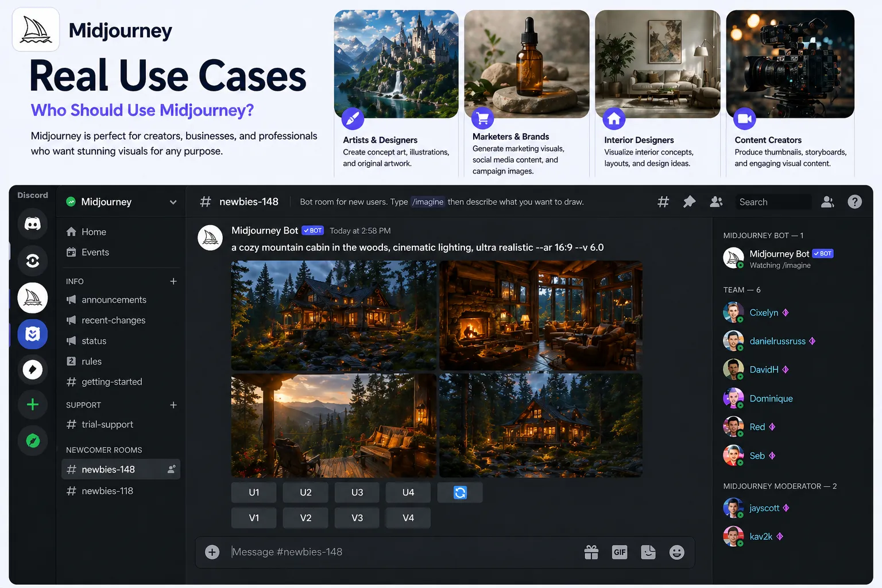The height and width of the screenshot is (588, 882).
Task: Collapse the INFO category header
Action: pos(75,281)
